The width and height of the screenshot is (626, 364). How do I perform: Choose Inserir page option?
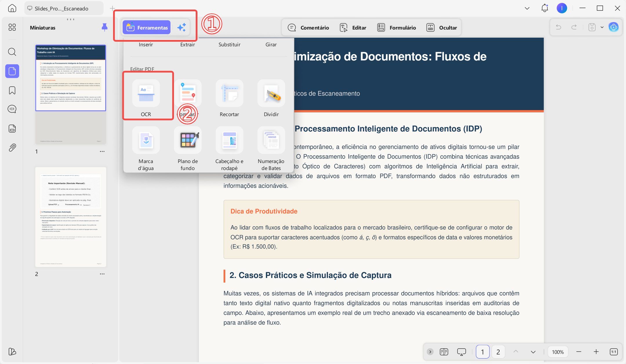[x=146, y=45]
